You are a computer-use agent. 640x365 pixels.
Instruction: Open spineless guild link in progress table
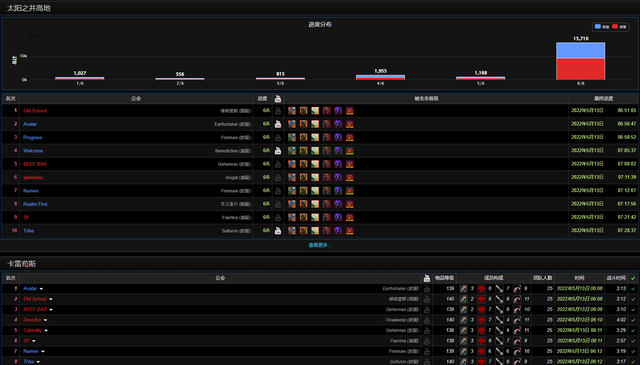[x=33, y=178]
